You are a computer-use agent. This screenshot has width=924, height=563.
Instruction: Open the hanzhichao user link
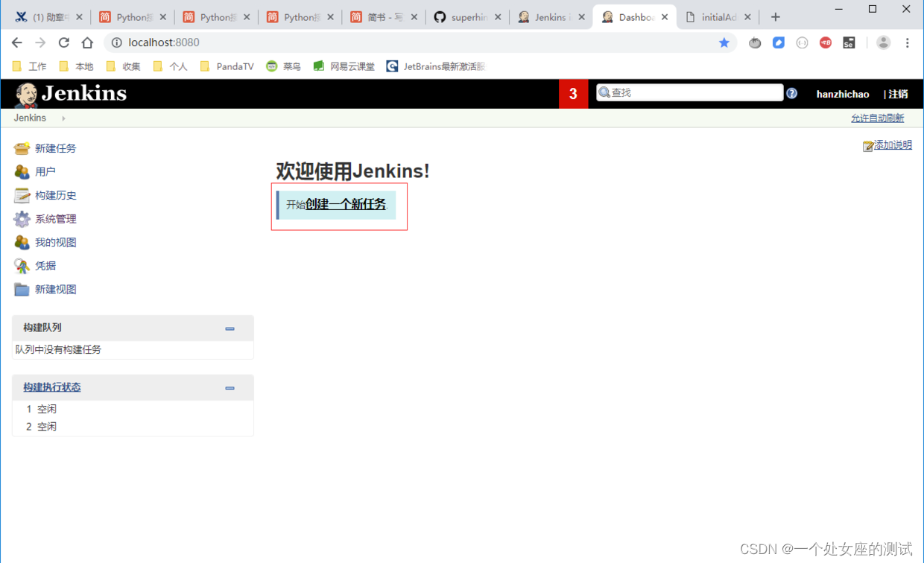[x=843, y=94]
